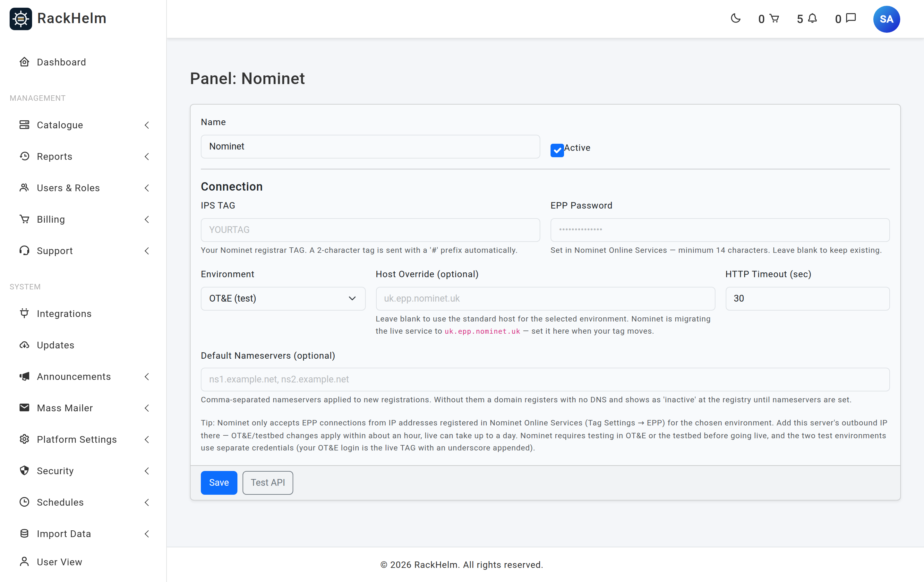This screenshot has width=924, height=582.
Task: Uncheck the Active checkbox
Action: pyautogui.click(x=557, y=150)
